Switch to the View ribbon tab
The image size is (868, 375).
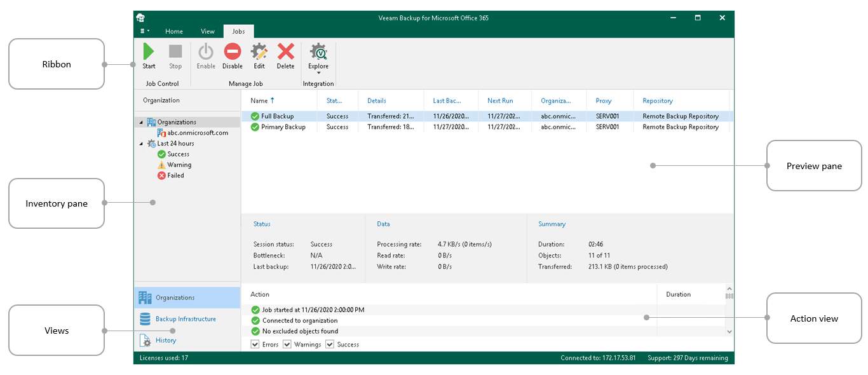[208, 31]
